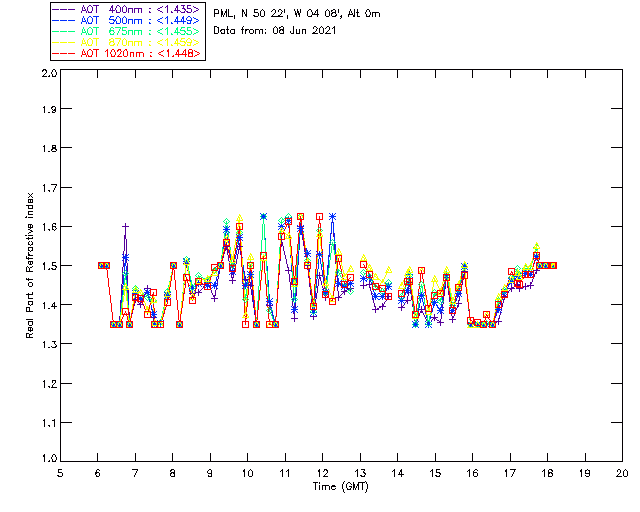Click the 'Time (GMT)' x-axis title
This screenshot has width=640, height=512.
pyautogui.click(x=340, y=486)
